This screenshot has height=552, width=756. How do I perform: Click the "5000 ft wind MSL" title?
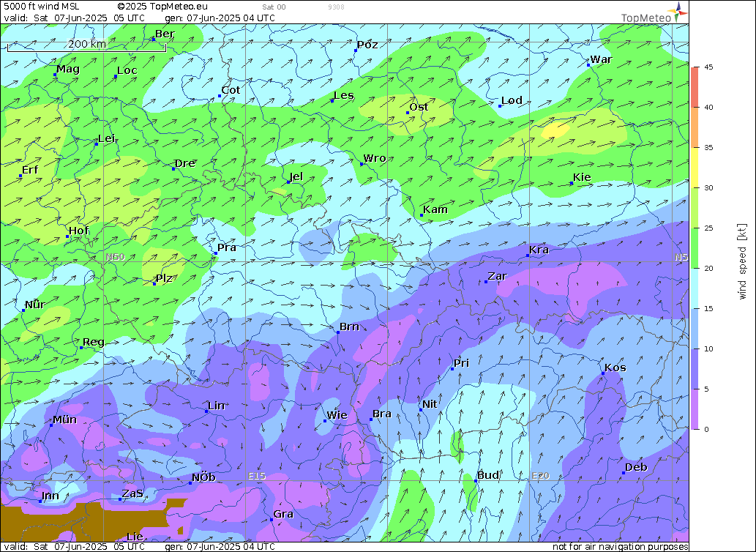[42, 7]
